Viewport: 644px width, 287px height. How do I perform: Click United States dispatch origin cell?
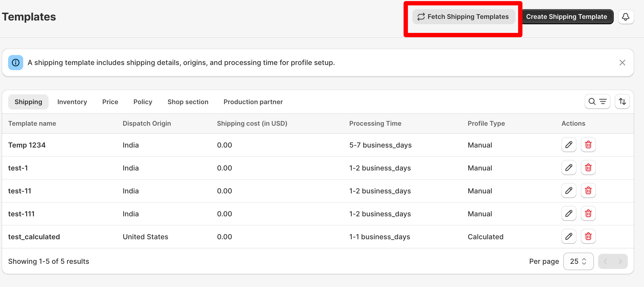pos(145,237)
